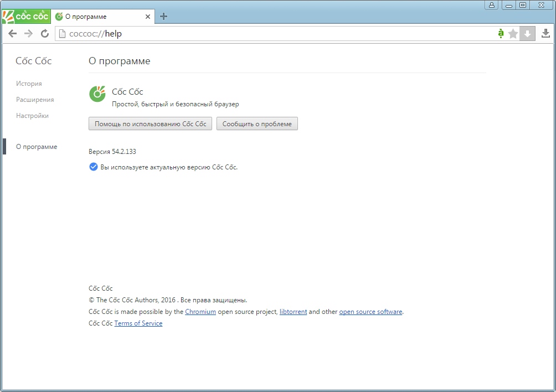The image size is (556, 392).
Task: Open the open source software link
Action: click(370, 312)
